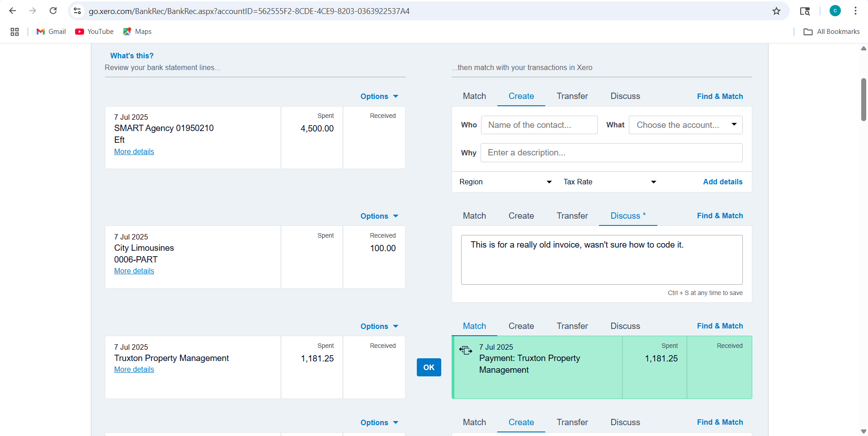Select the Discuss tab for Truxton Property Management
The image size is (868, 436).
coord(625,326)
